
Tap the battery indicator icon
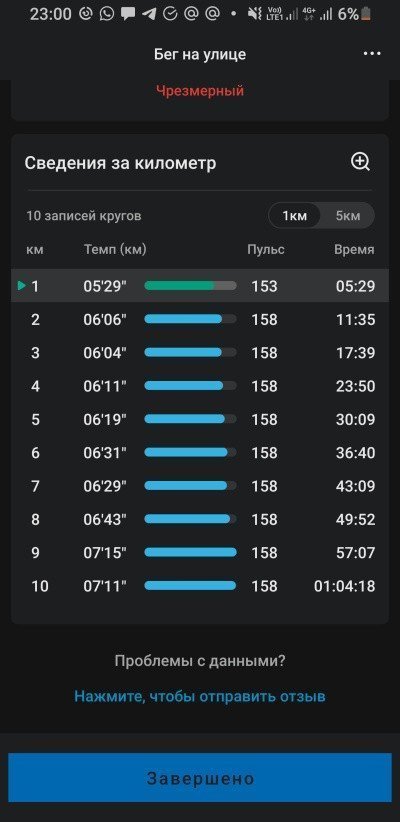(x=366, y=14)
